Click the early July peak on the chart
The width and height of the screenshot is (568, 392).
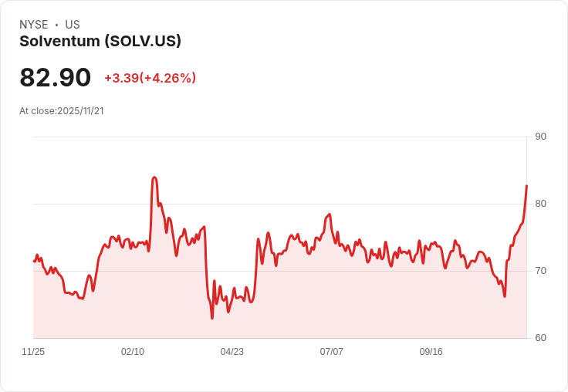click(330, 215)
